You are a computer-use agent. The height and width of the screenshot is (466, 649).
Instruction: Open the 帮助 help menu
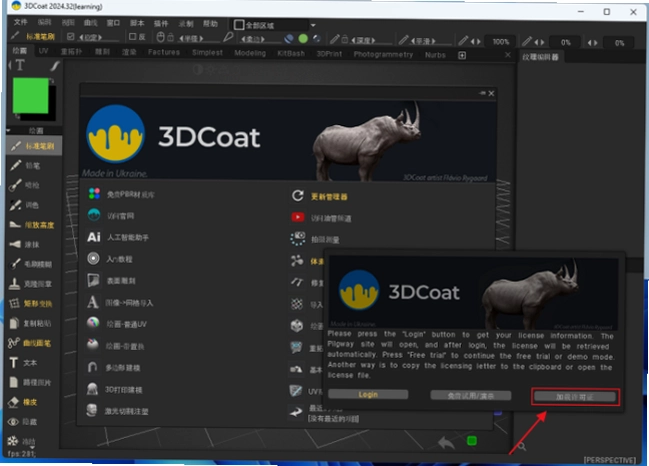coord(210,24)
